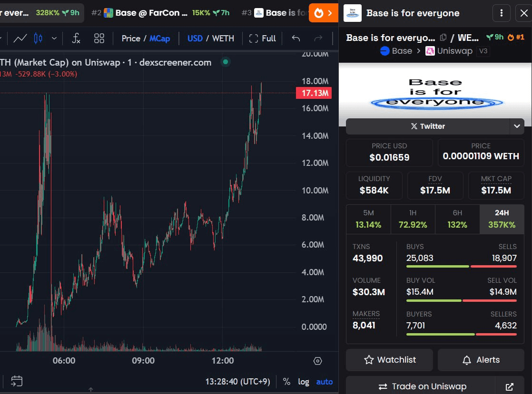The image size is (532, 394).
Task: Open the three-dot options menu
Action: click(502, 13)
